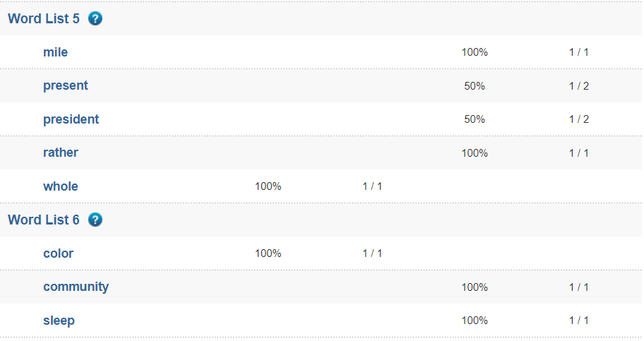Viewport: 644px width, 341px height.
Task: Open the help icon beside Word List 5
Action: pos(95,18)
